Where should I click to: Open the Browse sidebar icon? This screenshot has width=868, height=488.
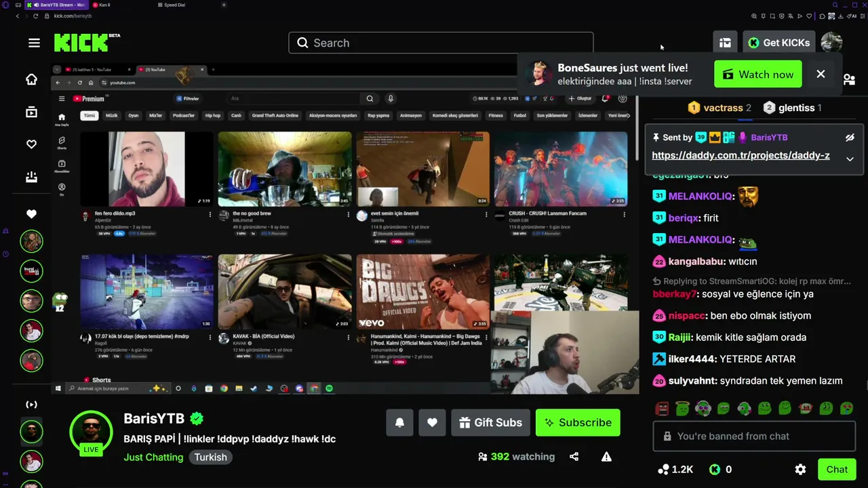[31, 112]
